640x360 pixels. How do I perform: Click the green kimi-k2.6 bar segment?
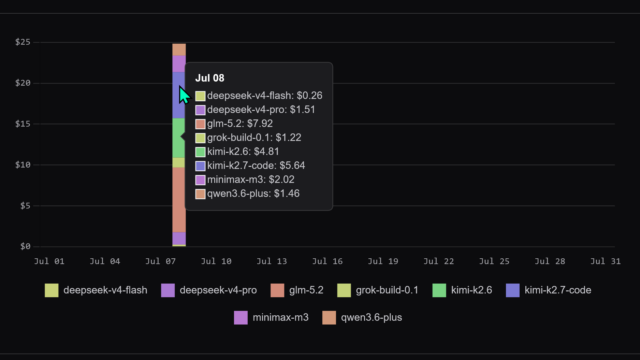[x=179, y=138]
